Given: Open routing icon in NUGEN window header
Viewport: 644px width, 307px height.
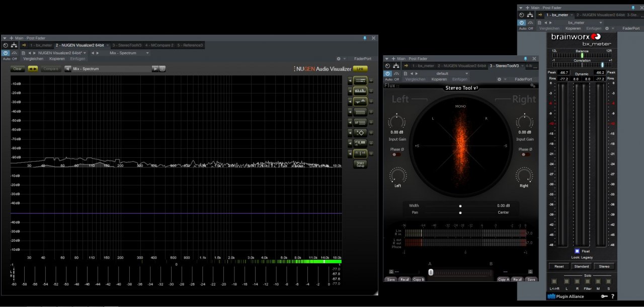Looking at the screenshot, I should 15,45.
